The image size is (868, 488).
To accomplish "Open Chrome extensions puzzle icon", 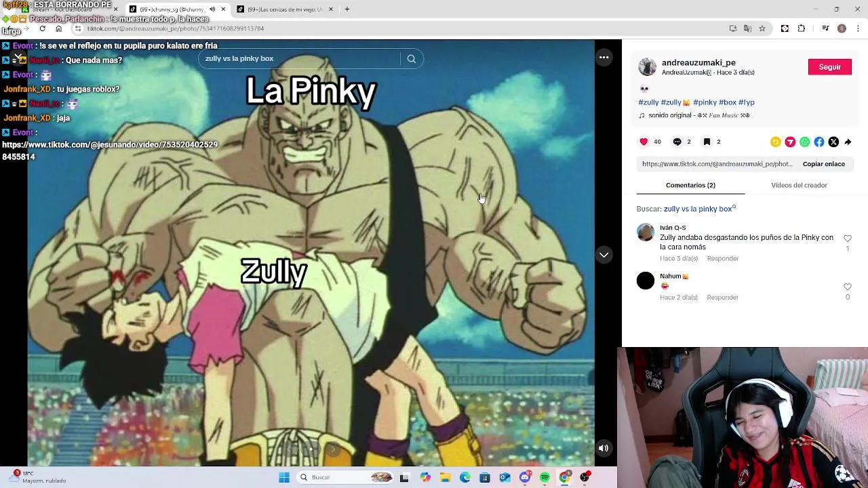I will (x=802, y=28).
